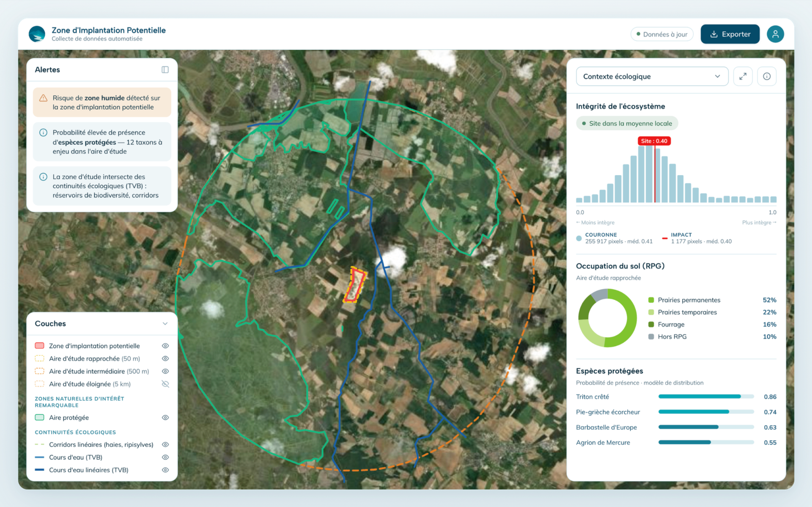Toggle visibility of Zone d'implantation potentielle layer
The image size is (812, 507).
[x=165, y=346]
